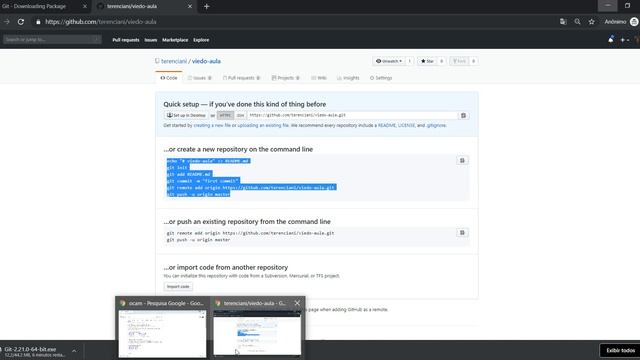Expand the Git download item options chevron
This screenshot has width=640, height=360.
(x=74, y=351)
